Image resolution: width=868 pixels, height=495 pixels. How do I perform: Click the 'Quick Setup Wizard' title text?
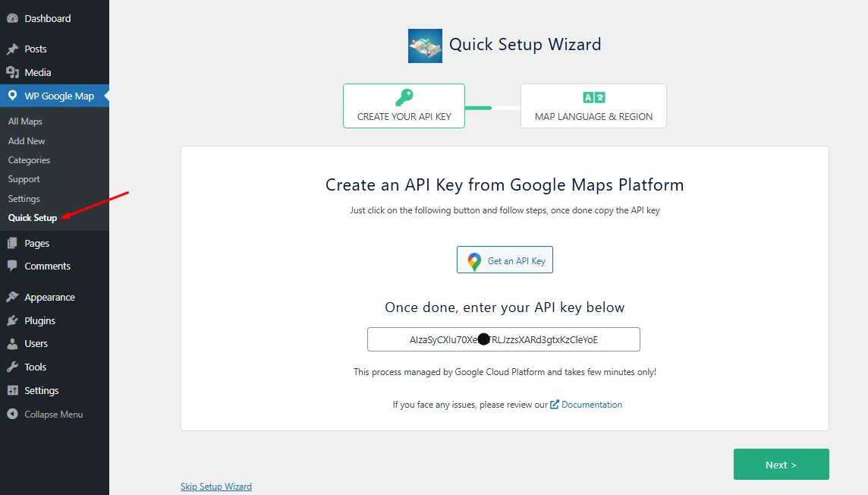click(525, 44)
